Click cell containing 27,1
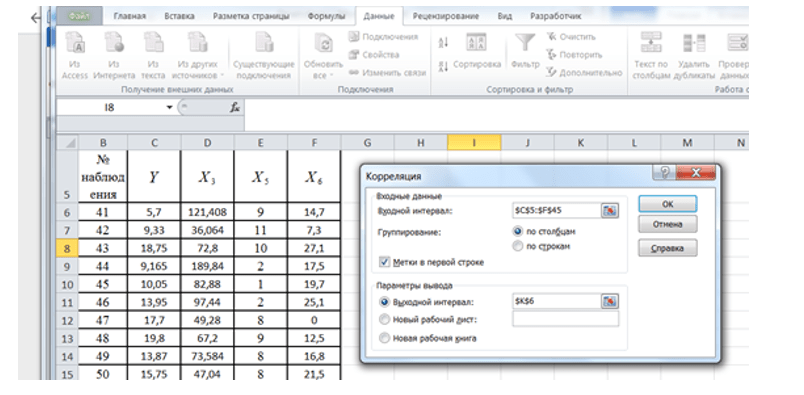The width and height of the screenshot is (804, 395). [x=314, y=248]
